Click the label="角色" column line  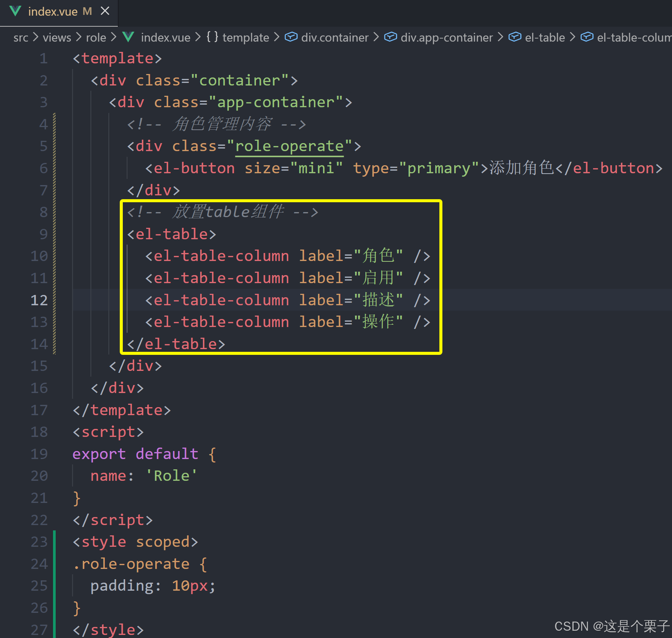[288, 256]
